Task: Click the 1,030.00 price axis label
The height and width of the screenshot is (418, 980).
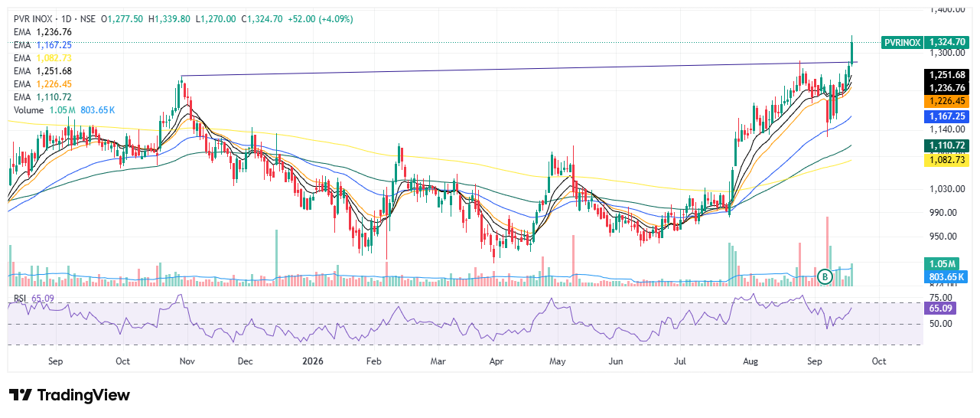Action: [x=946, y=189]
